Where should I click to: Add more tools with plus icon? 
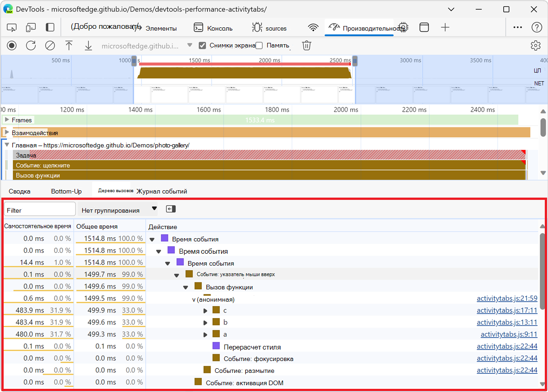[445, 27]
